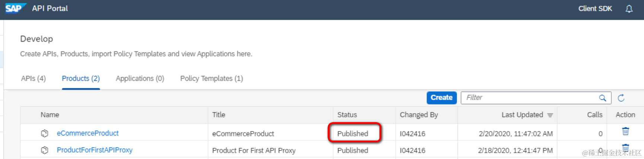Image resolution: width=644 pixels, height=159 pixels.
Task: Click product icon beside eCommerceProduct
Action: coord(45,133)
